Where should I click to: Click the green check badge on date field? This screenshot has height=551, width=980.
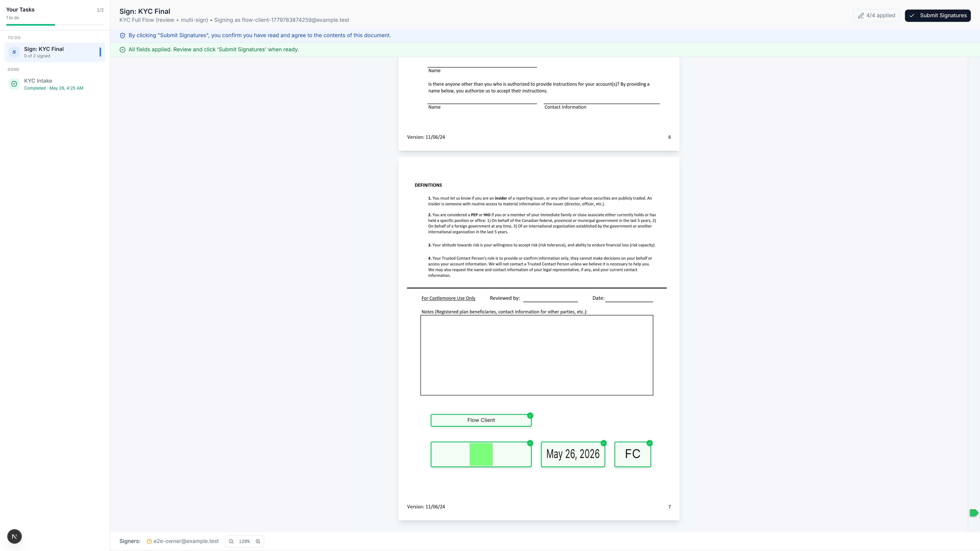click(x=603, y=443)
